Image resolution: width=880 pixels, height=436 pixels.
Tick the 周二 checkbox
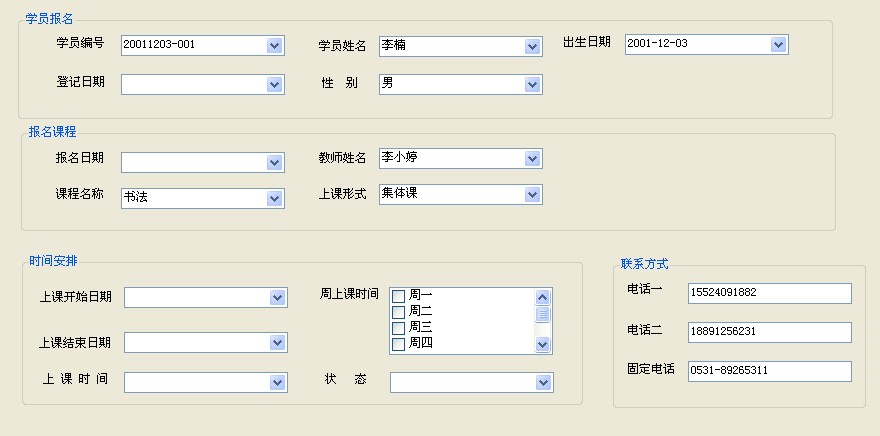pos(398,311)
